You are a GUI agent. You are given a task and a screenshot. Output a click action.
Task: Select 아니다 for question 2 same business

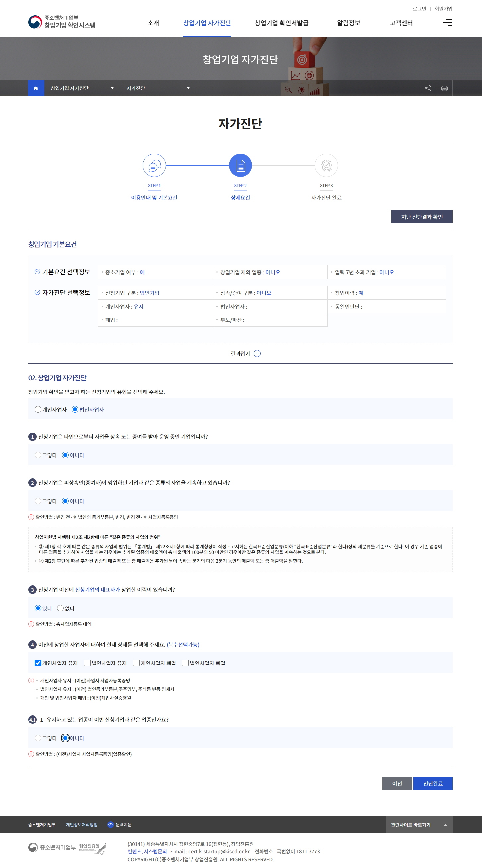click(x=65, y=501)
